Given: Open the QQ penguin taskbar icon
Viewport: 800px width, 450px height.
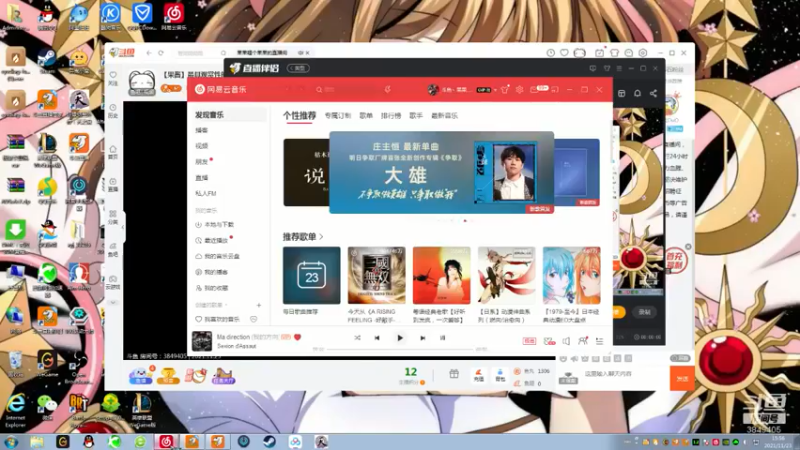Looking at the screenshot, I should click(89, 441).
